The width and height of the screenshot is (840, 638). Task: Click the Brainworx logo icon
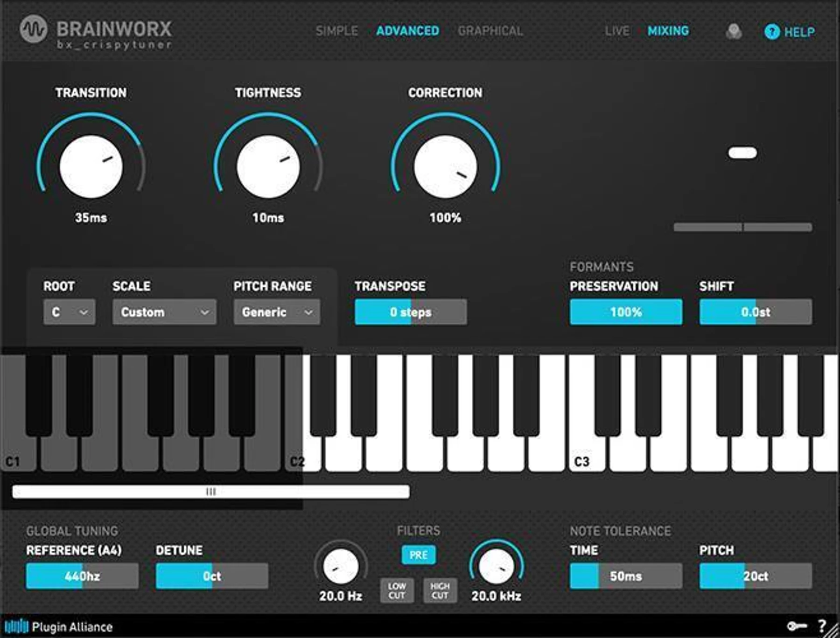coord(34,29)
